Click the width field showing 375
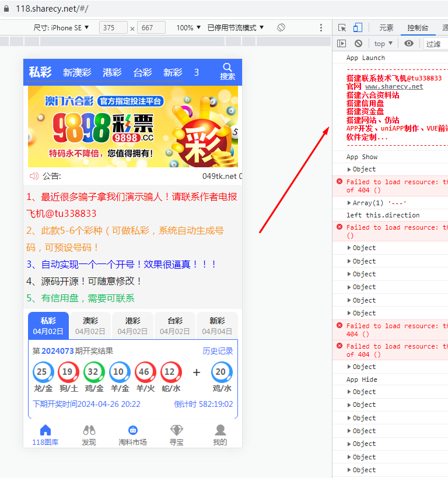448x478 pixels. pos(113,28)
